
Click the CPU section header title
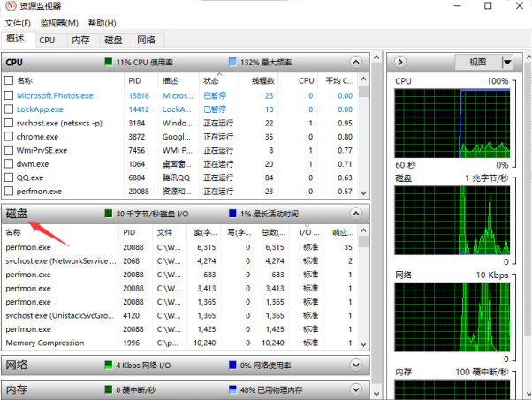click(14, 63)
